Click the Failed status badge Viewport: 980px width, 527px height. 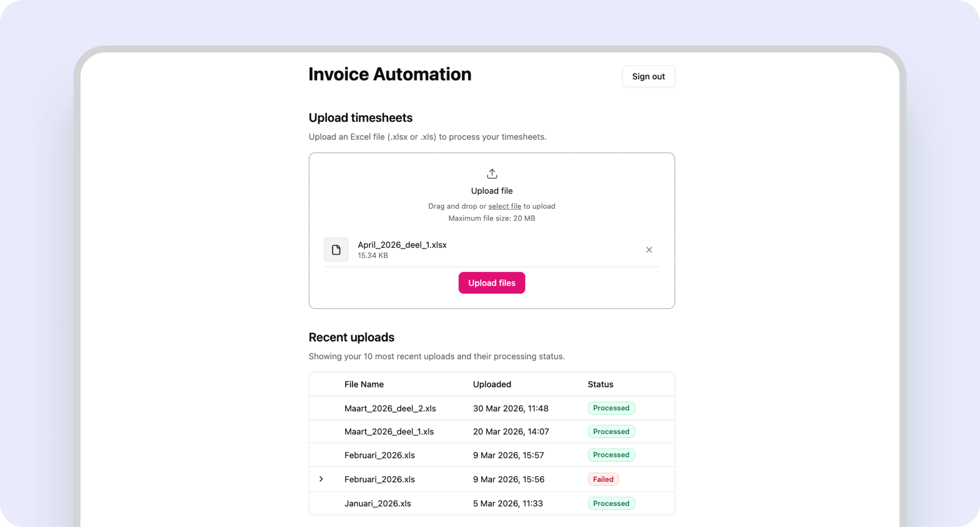click(x=603, y=479)
